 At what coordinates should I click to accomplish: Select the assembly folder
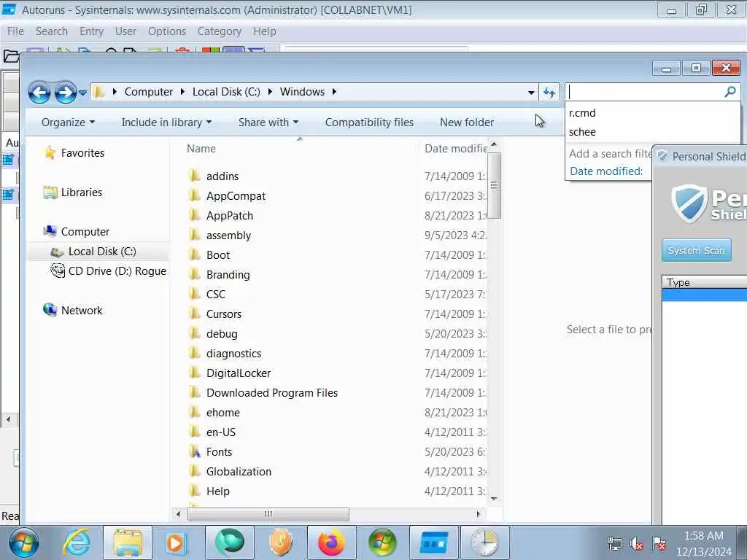click(x=228, y=236)
